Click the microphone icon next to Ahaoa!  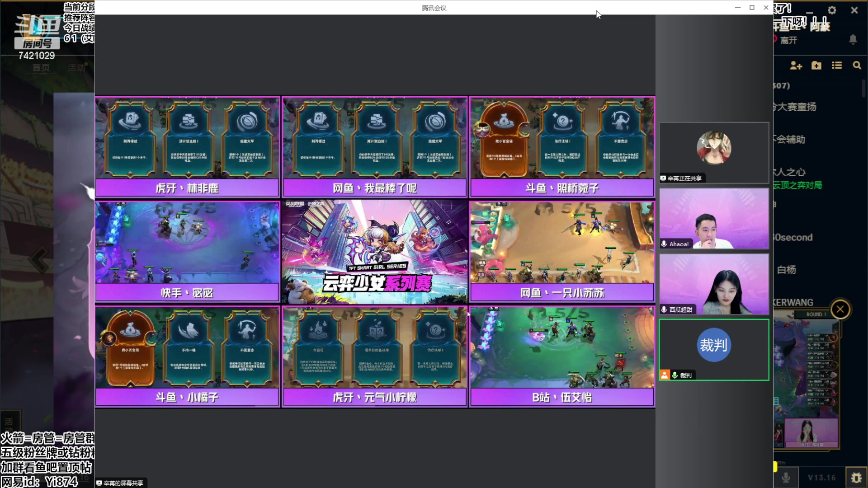point(664,244)
